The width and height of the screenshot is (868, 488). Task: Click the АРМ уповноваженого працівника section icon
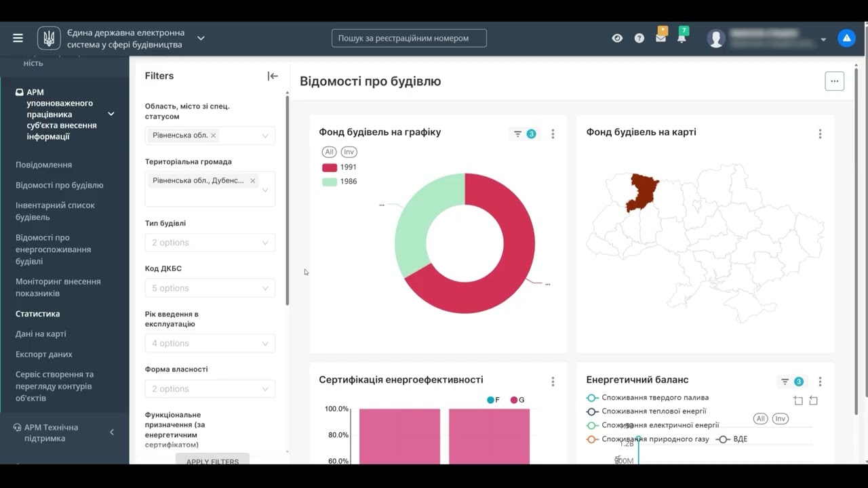20,92
